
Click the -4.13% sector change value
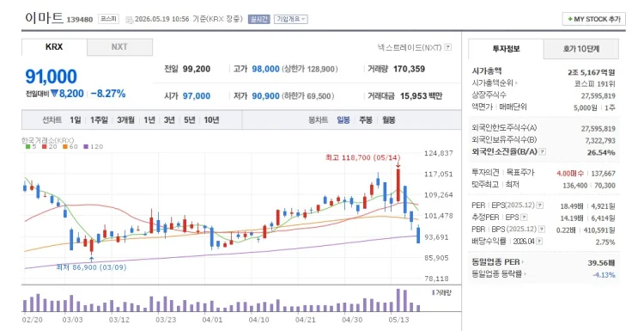click(605, 274)
